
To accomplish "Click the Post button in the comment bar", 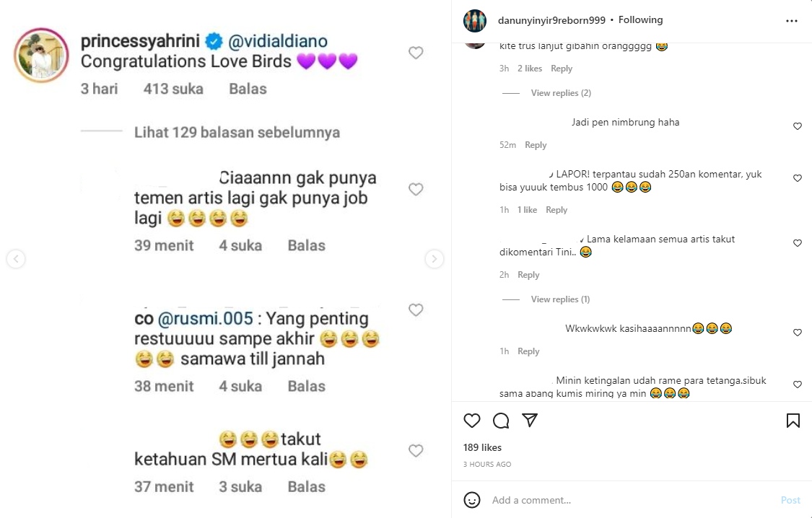I will pyautogui.click(x=791, y=499).
